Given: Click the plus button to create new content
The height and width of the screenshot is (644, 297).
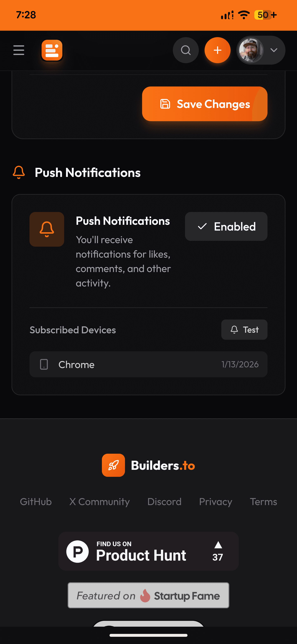Looking at the screenshot, I should [x=217, y=50].
